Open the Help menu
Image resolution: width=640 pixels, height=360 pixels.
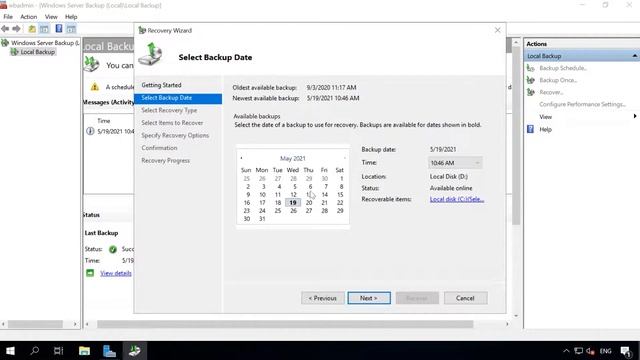point(71,17)
